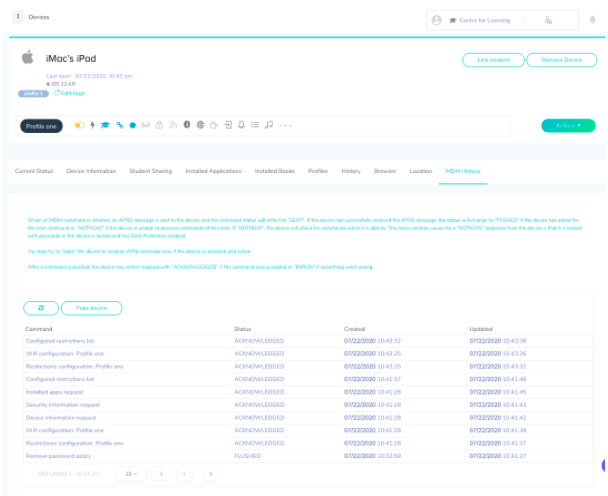The image size is (608, 496).
Task: Click the padlock icon in status bar
Action: coord(159,124)
